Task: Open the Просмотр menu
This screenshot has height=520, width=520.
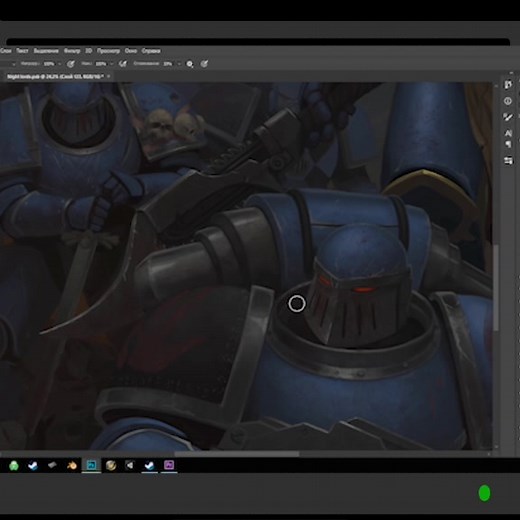Action: click(108, 51)
